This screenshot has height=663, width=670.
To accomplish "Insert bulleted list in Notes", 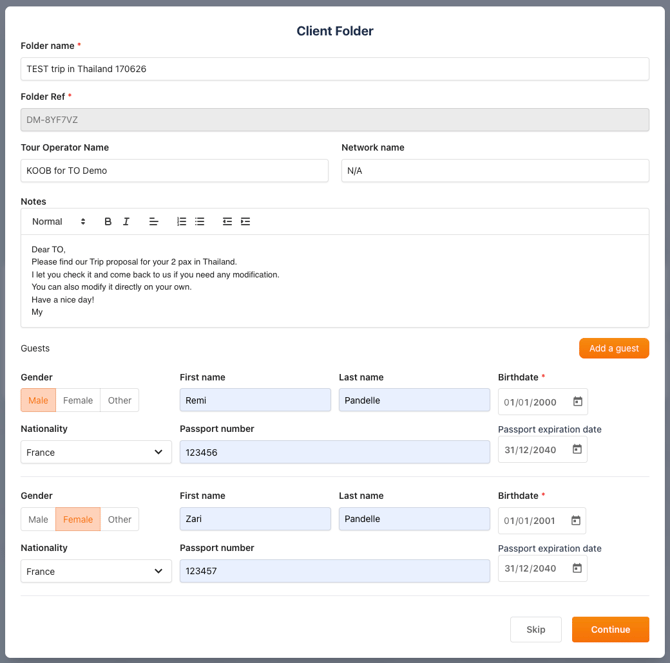I will 200,221.
